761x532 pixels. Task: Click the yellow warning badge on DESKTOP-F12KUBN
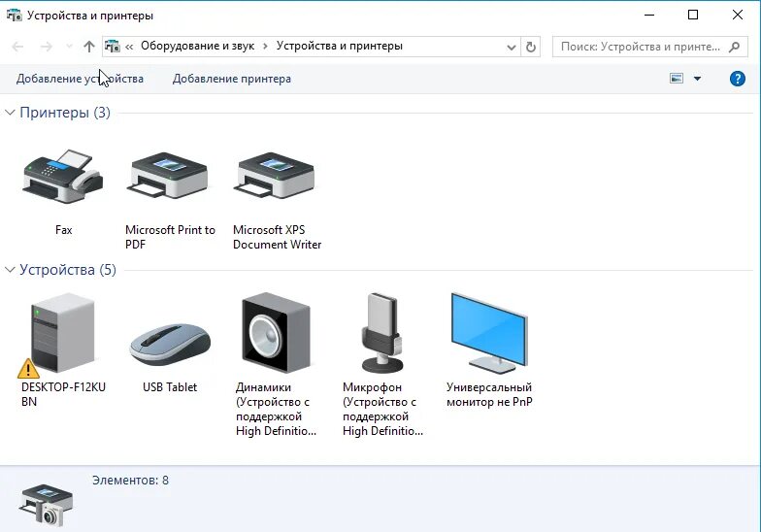[x=28, y=369]
